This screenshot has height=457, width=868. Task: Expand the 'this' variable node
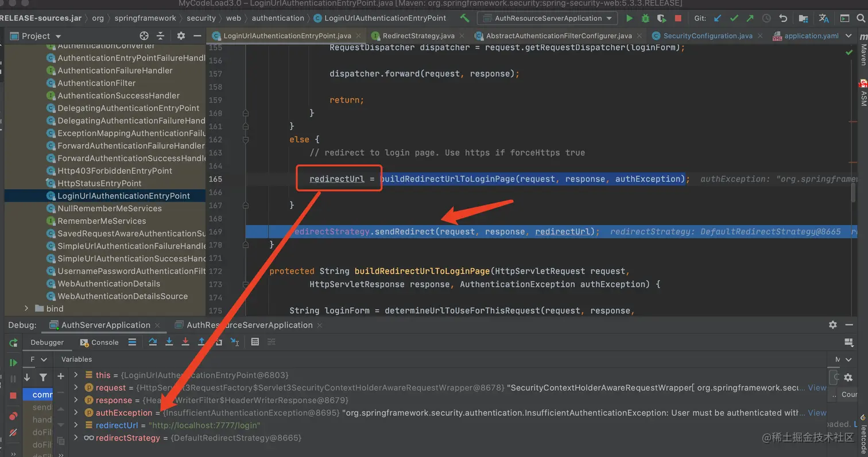(76, 375)
